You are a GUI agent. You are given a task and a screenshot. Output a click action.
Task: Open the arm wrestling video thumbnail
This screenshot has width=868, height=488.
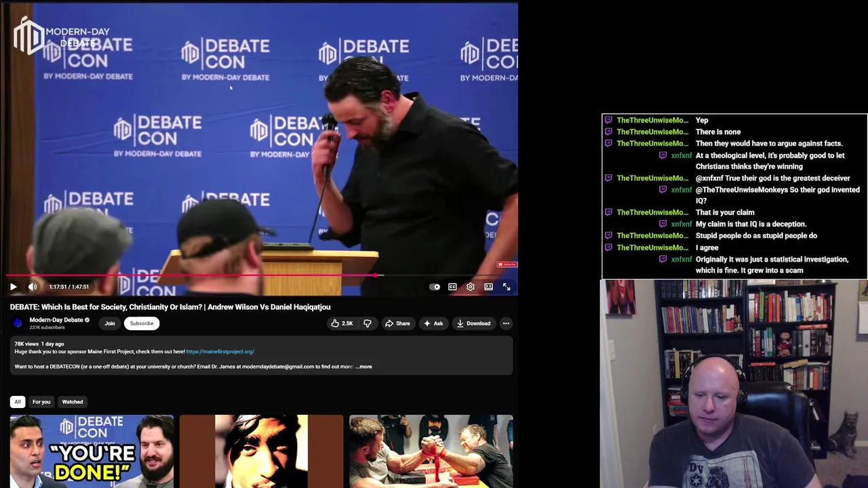(431, 451)
